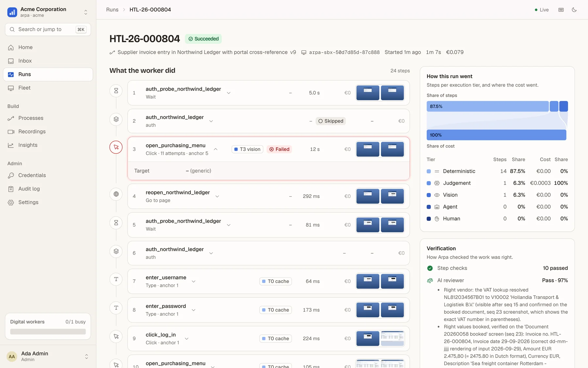
Task: Click the Agent tier robot icon
Action: click(437, 207)
